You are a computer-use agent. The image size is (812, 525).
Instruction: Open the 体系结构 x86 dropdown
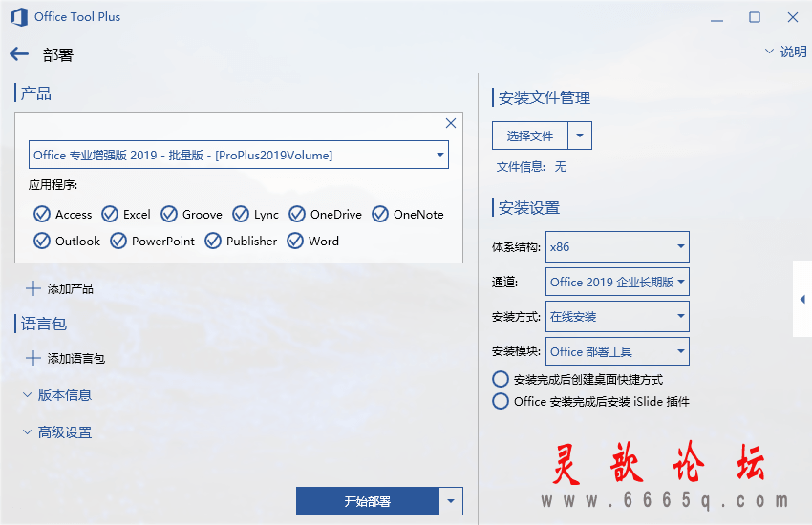click(617, 246)
